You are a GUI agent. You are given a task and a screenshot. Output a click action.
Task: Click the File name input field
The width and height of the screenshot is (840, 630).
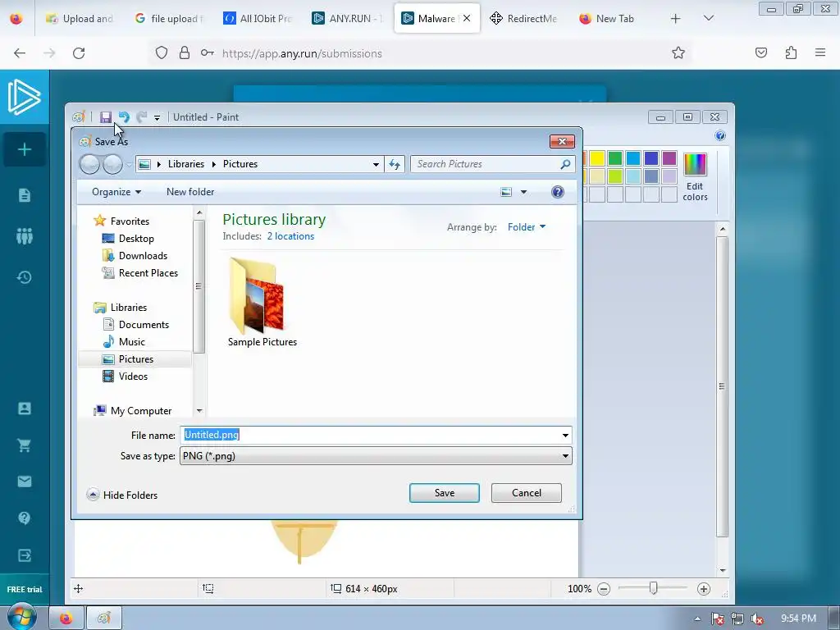coord(370,435)
